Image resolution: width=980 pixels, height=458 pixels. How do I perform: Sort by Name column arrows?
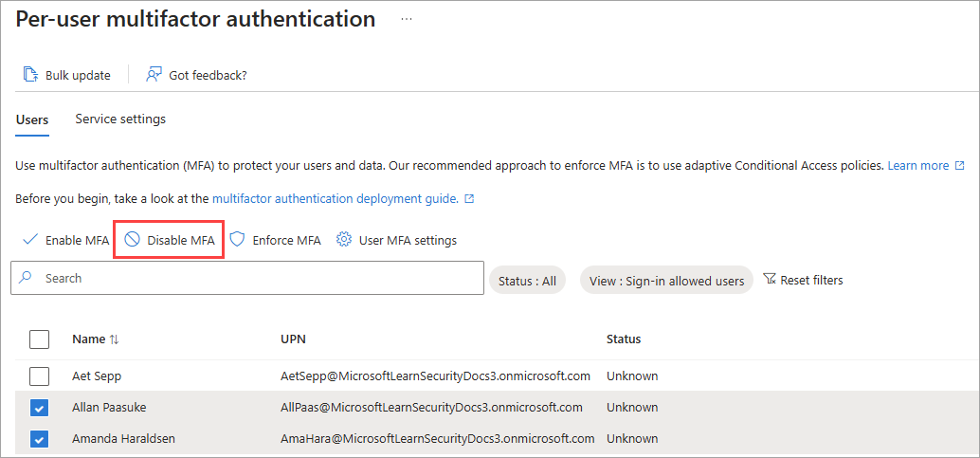point(115,339)
